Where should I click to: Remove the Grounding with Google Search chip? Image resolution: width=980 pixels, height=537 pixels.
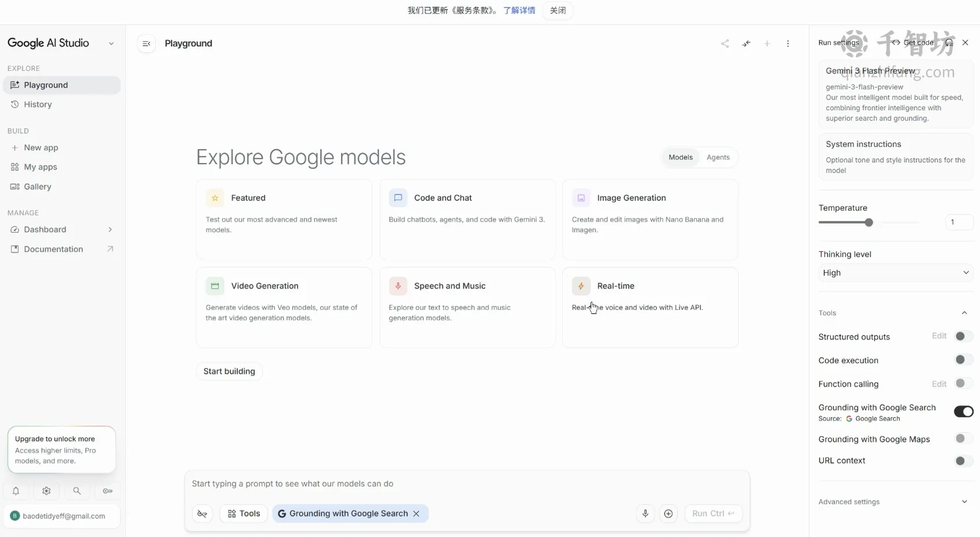click(x=416, y=513)
